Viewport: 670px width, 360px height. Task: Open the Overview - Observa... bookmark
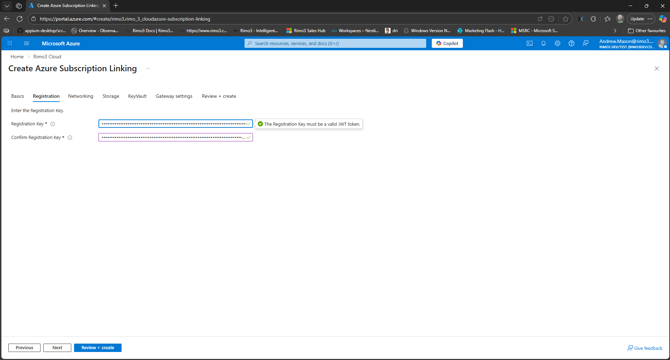(x=95, y=31)
